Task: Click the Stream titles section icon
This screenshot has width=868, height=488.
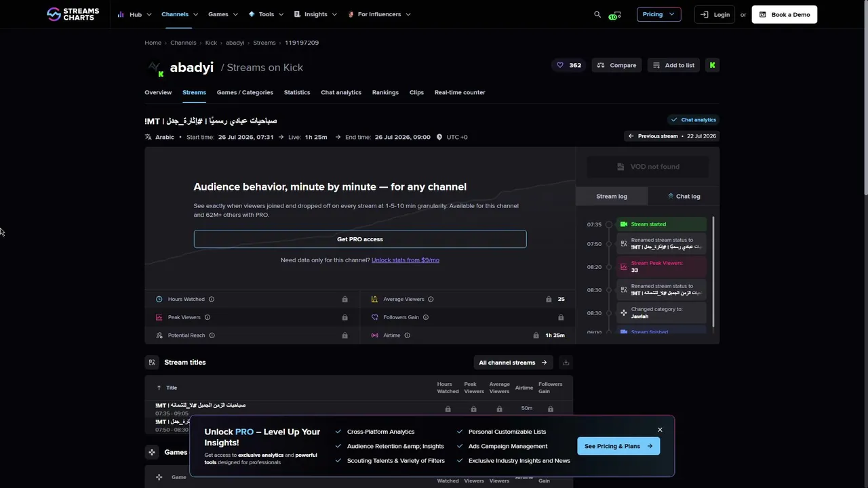Action: click(152, 363)
